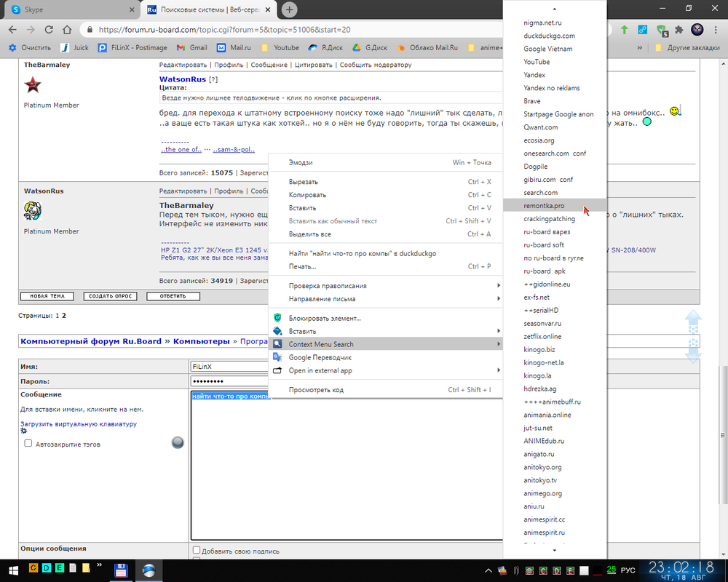Show hidden system tray icons
The image size is (728, 582).
tap(488, 570)
